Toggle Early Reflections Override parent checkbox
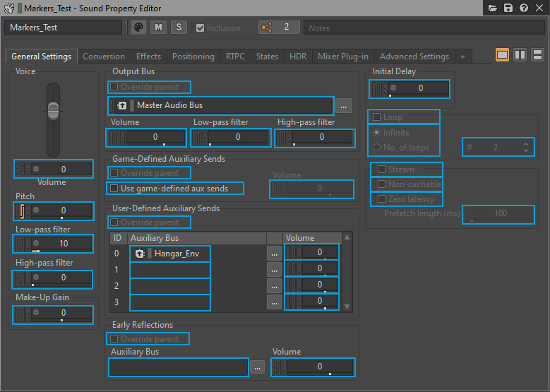 pos(114,338)
